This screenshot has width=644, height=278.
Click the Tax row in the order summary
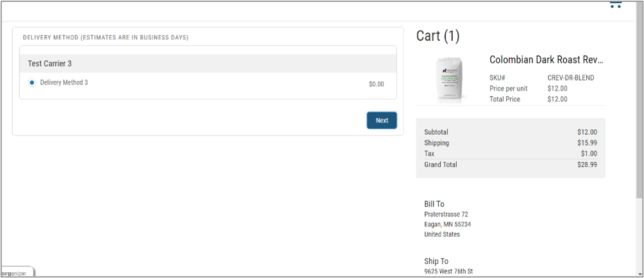(511, 154)
